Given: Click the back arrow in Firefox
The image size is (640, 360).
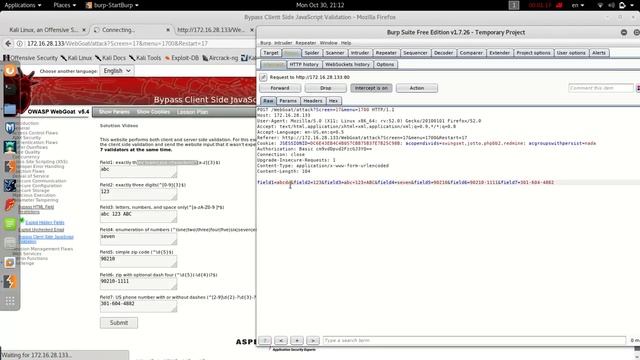Looking at the screenshot, I should (x=8, y=43).
